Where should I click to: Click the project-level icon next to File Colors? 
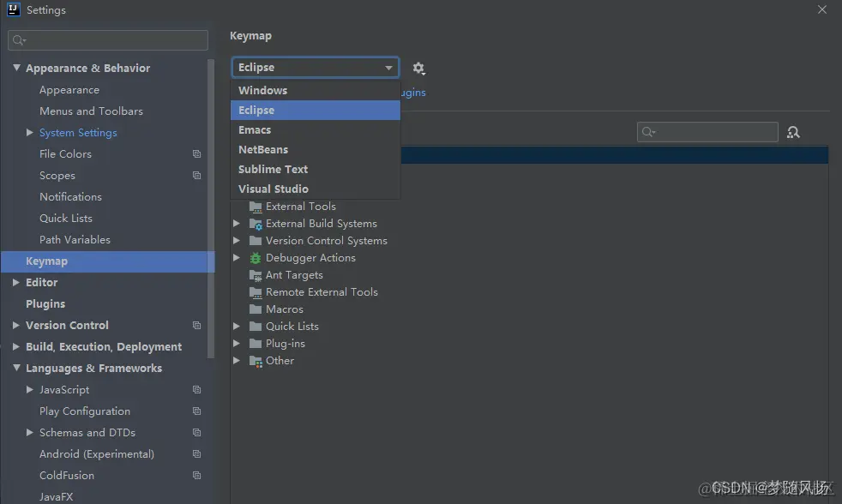click(x=196, y=154)
